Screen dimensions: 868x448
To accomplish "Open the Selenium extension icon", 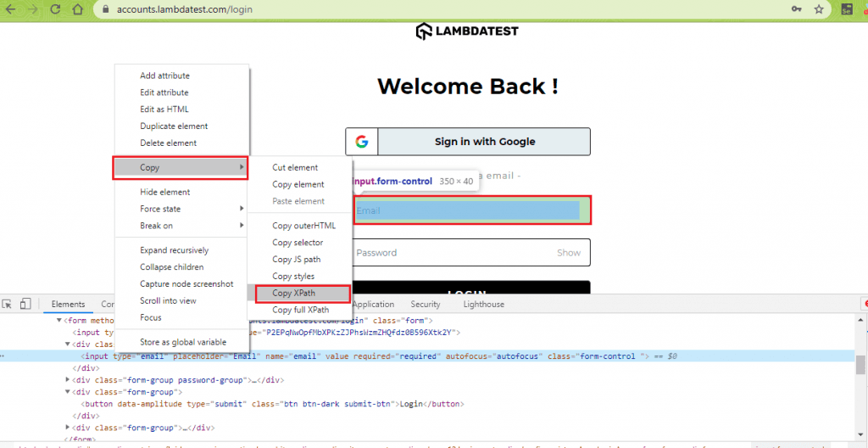I will [x=846, y=9].
